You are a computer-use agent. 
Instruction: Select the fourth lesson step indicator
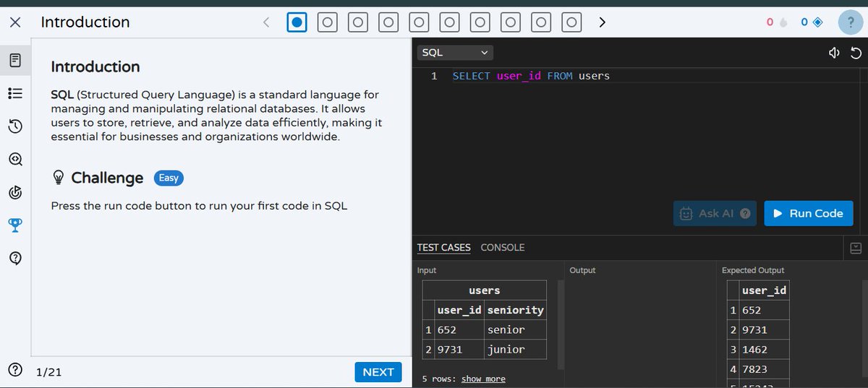click(x=388, y=22)
